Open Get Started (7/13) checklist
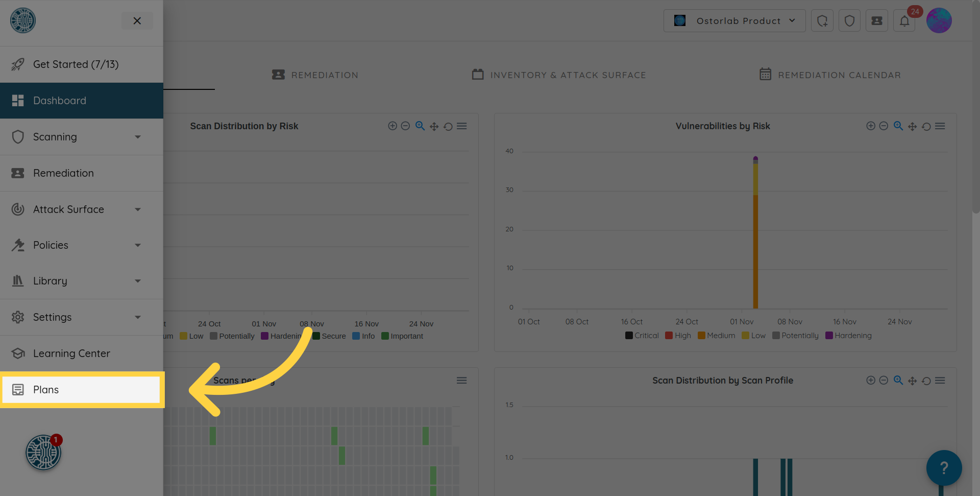Viewport: 980px width, 496px height. point(76,64)
